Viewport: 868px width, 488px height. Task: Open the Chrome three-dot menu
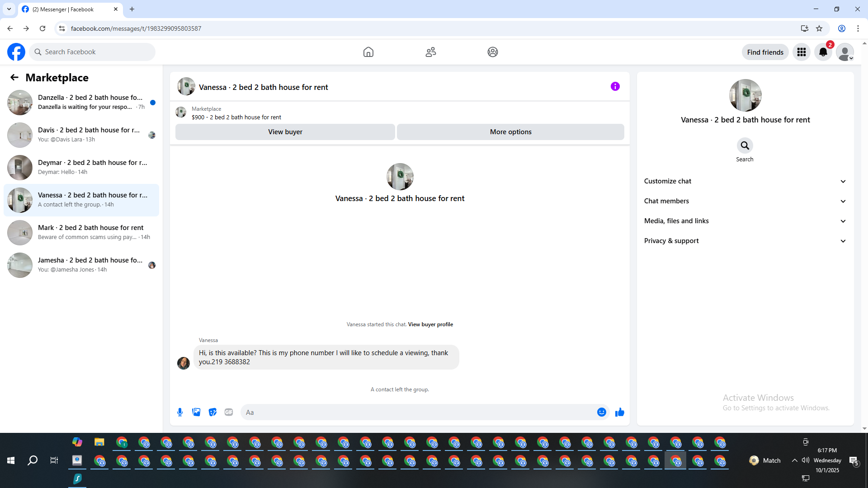tap(858, 28)
